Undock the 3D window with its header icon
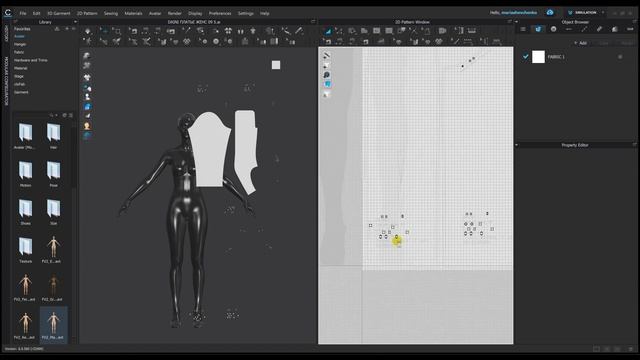Screen dimensions: 640x360 point(313,22)
